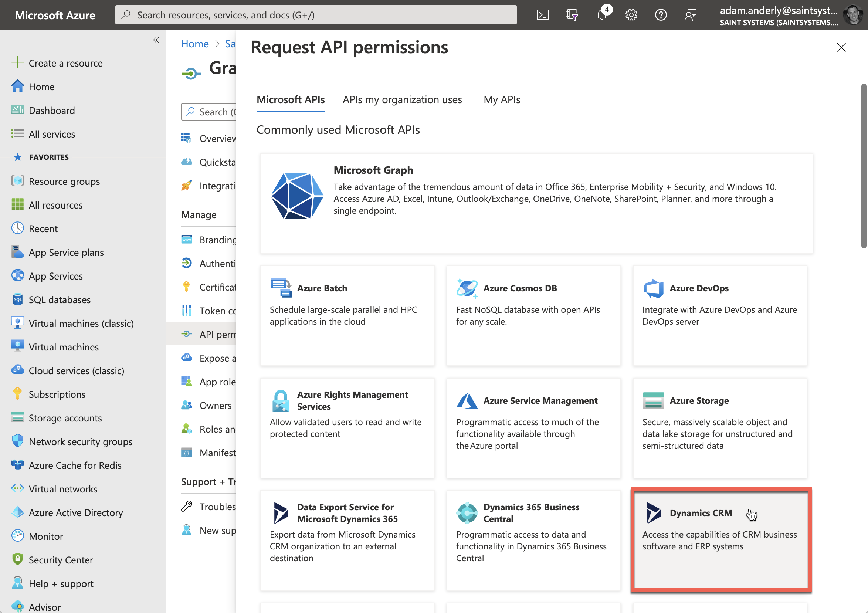The image size is (868, 613).
Task: Click the Microsoft Azure logo text
Action: pos(55,15)
